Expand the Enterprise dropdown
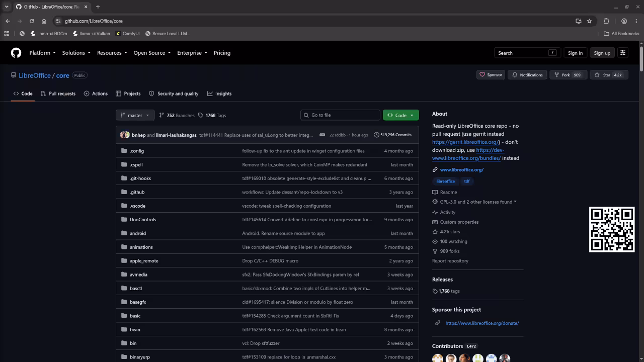Viewport: 644px width, 362px height. (x=192, y=53)
